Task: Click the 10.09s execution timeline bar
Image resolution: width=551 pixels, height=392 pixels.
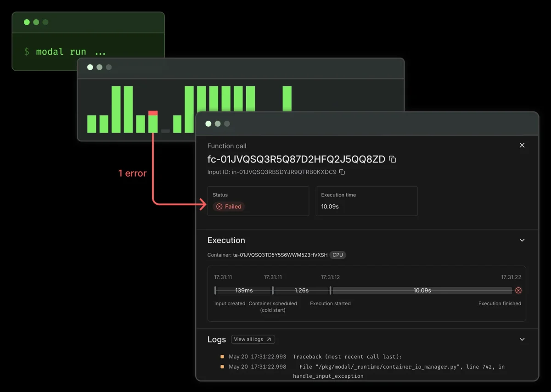Action: click(422, 291)
